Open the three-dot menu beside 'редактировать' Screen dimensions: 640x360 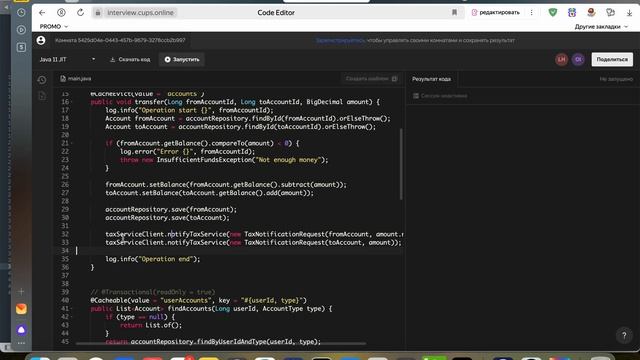tap(531, 13)
